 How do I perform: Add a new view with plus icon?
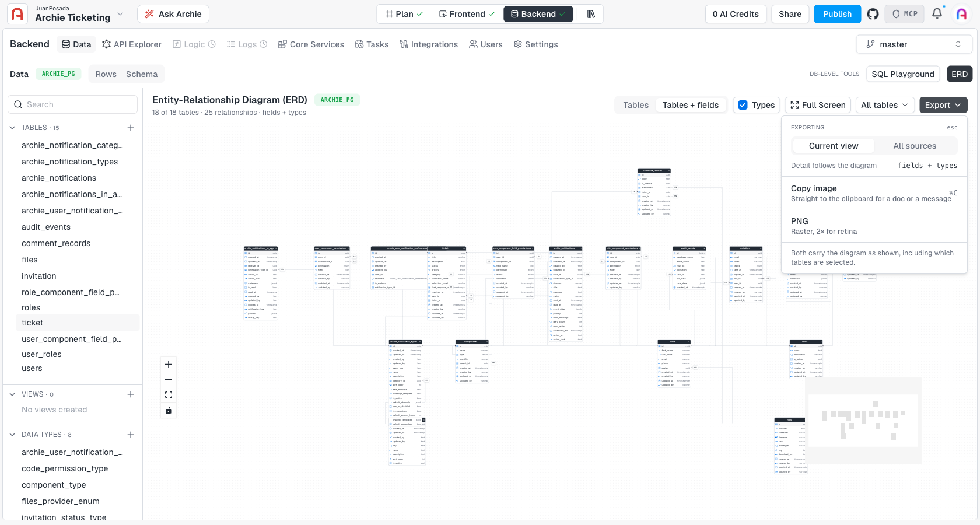click(x=131, y=394)
